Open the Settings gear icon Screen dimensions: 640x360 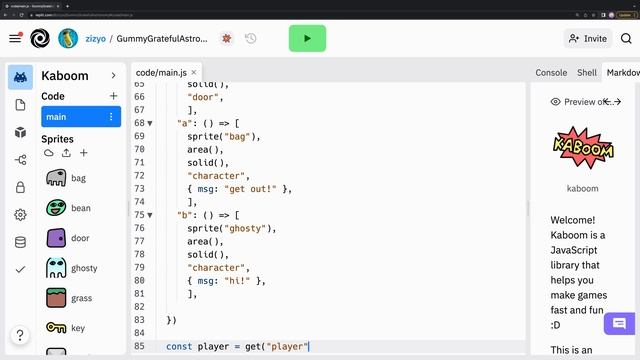click(x=20, y=215)
